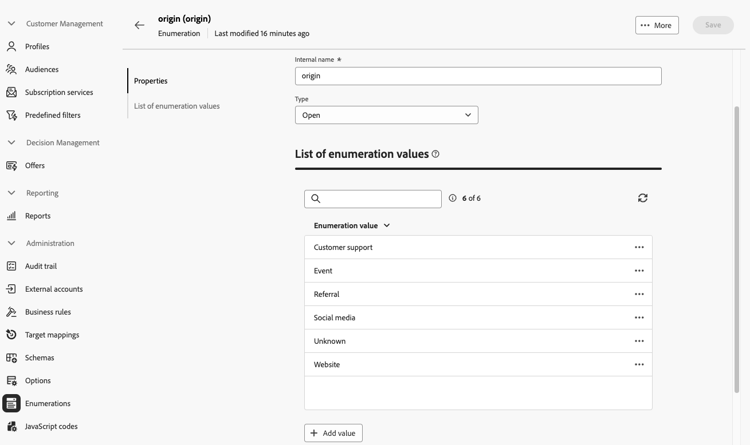Screen dimensions: 750x445
Task: Refresh the enumeration values list
Action: pos(643,198)
